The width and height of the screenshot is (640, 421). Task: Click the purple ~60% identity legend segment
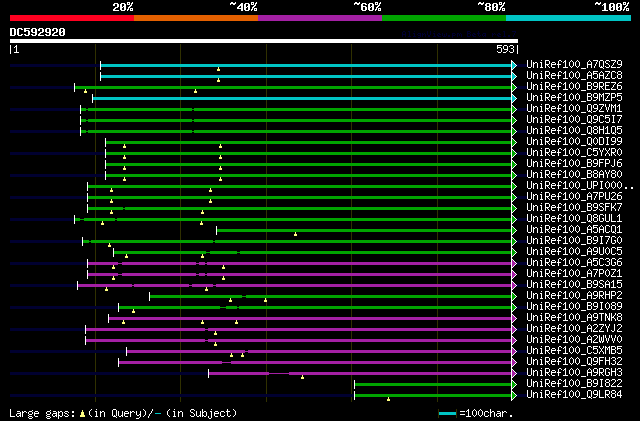320,18
